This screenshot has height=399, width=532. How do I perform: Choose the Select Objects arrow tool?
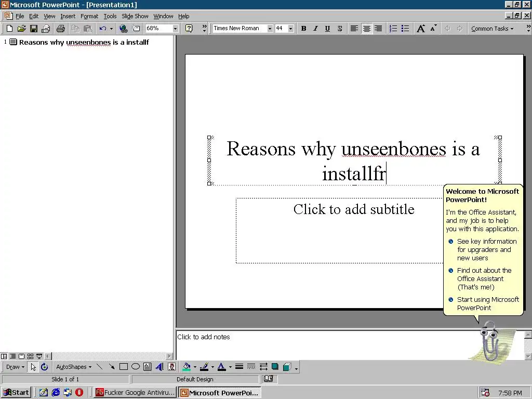pyautogui.click(x=33, y=367)
